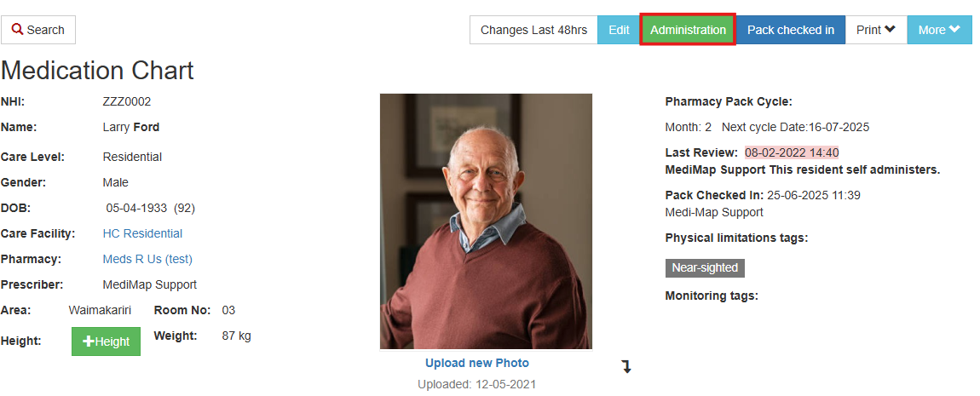980x396 pixels.
Task: Open the More dropdown menu
Action: click(939, 30)
